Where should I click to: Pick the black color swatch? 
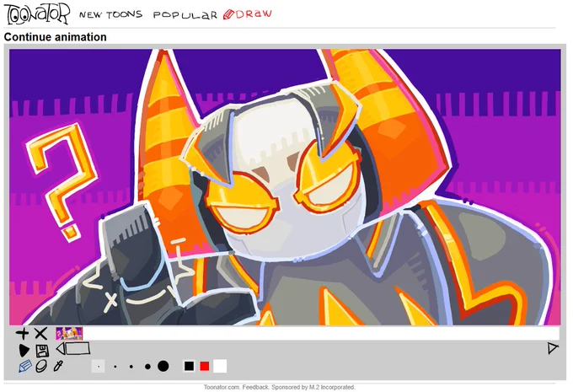coord(189,366)
